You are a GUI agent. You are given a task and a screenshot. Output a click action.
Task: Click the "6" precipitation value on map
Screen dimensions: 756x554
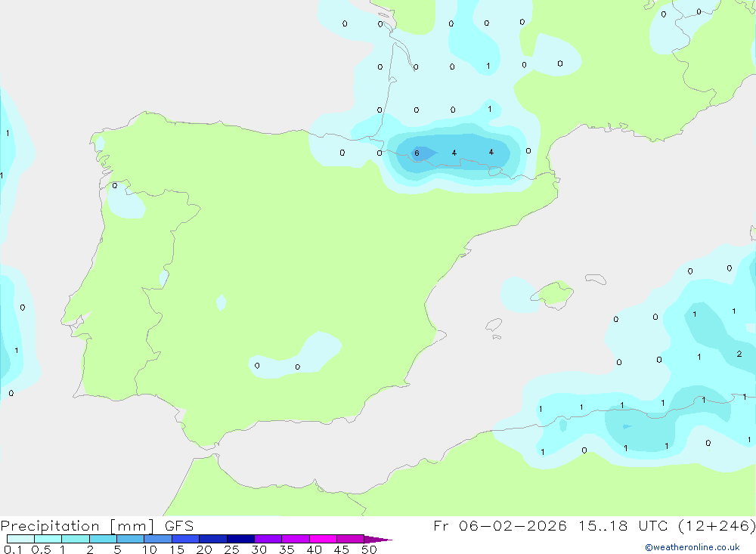tap(417, 153)
